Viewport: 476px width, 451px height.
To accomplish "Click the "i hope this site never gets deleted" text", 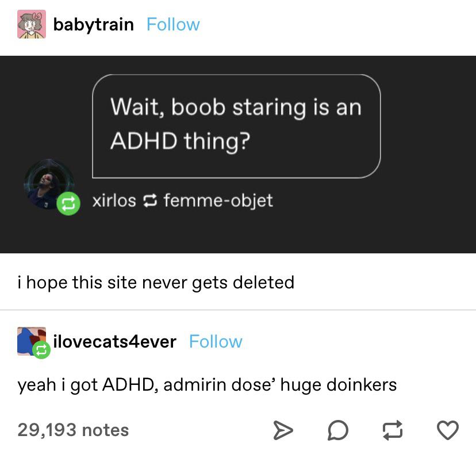I will (x=156, y=282).
